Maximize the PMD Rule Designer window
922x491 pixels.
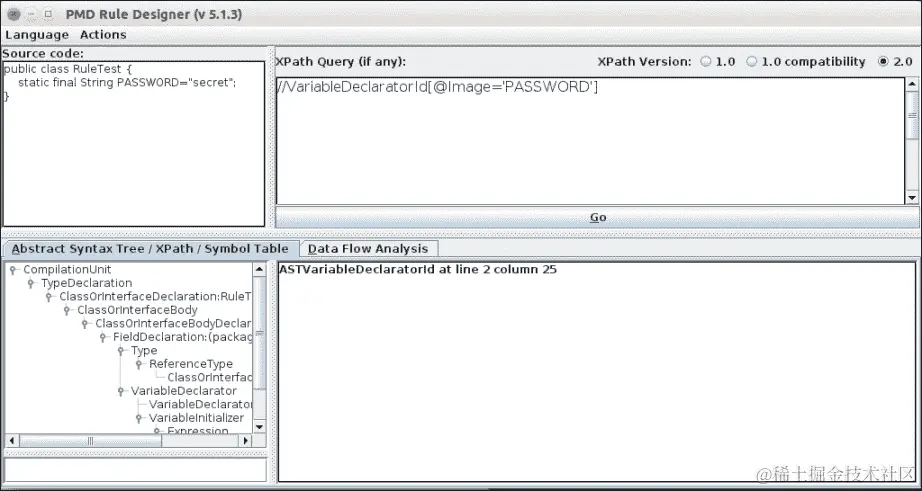pos(49,14)
